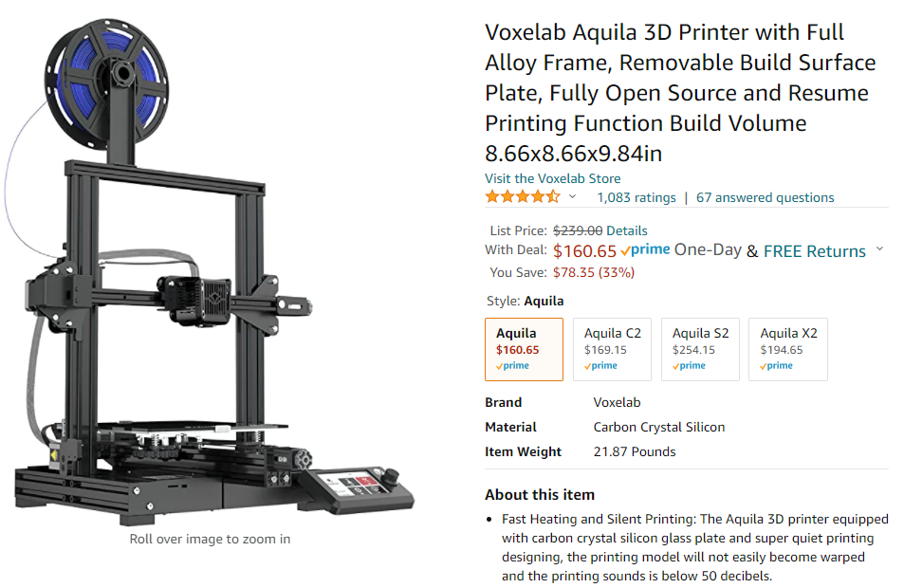Click the star rating icons
This screenshot has height=588, width=904.
pos(523,197)
